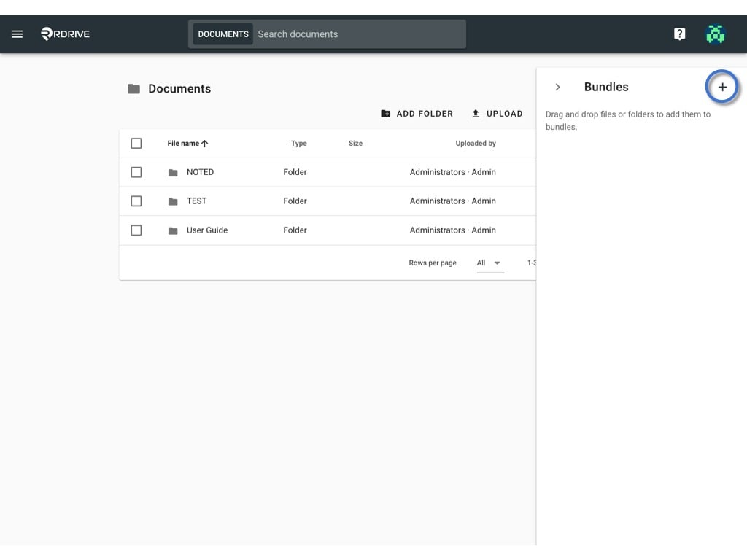Click Folder type in User Guide row
This screenshot has height=560, width=747.
[295, 230]
